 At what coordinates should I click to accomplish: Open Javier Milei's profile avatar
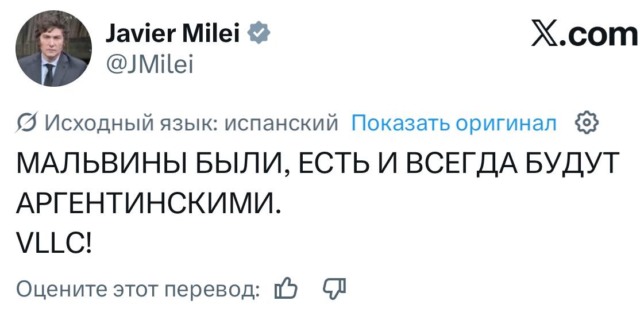(53, 49)
